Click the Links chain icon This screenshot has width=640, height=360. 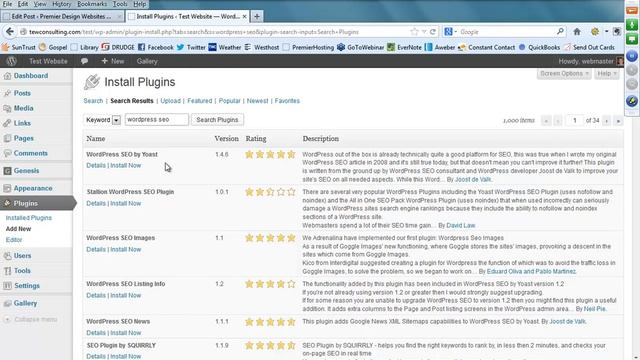coord(7,123)
